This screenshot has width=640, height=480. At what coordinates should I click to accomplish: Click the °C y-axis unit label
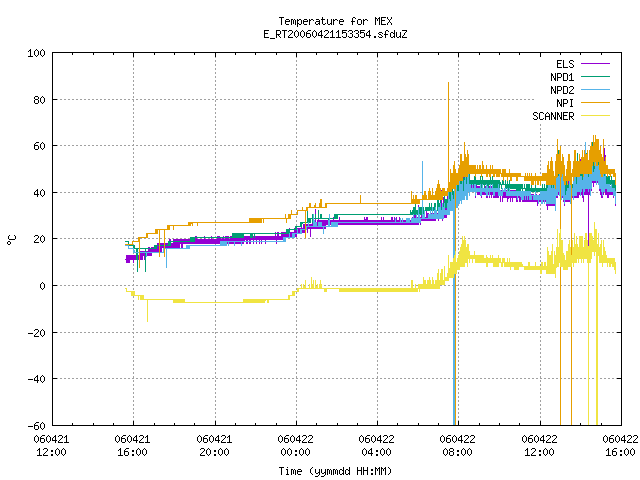click(x=11, y=240)
